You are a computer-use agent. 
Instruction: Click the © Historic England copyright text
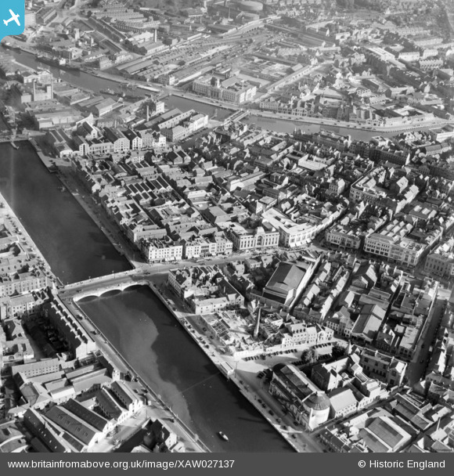tap(402, 463)
